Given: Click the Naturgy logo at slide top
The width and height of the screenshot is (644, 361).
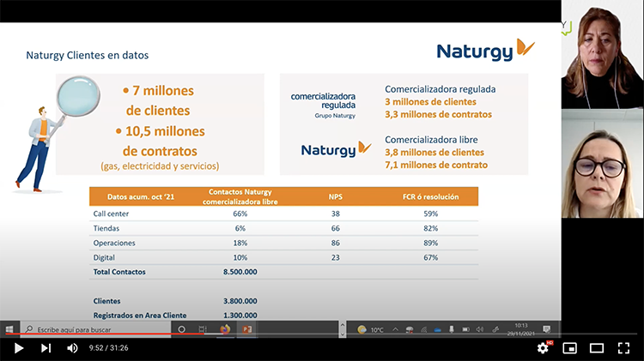Looking at the screenshot, I should [x=486, y=51].
